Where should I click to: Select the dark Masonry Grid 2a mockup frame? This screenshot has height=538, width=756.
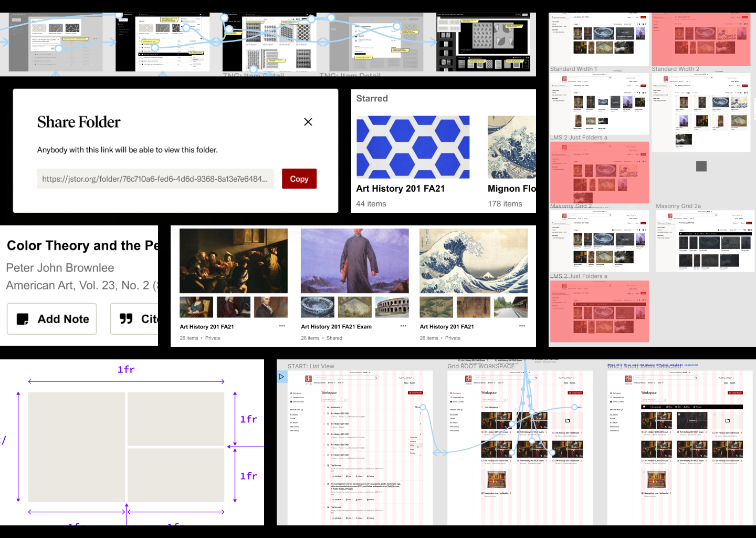(705, 241)
